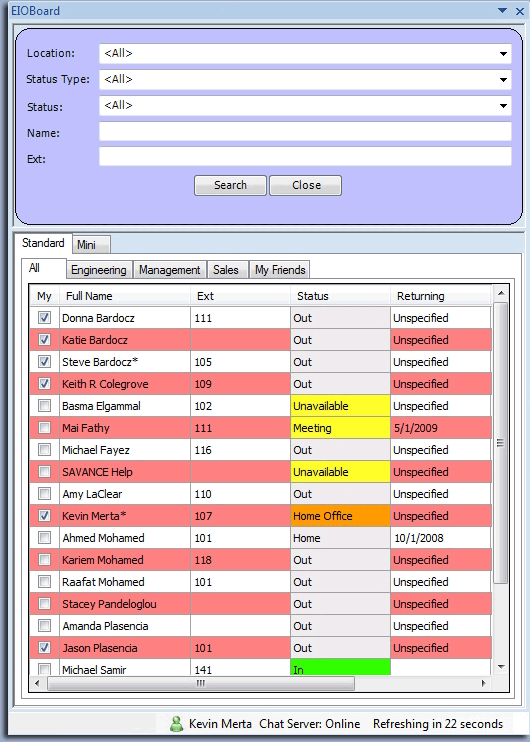530x742 pixels.
Task: Switch to the Mini view tab
Action: [x=91, y=245]
